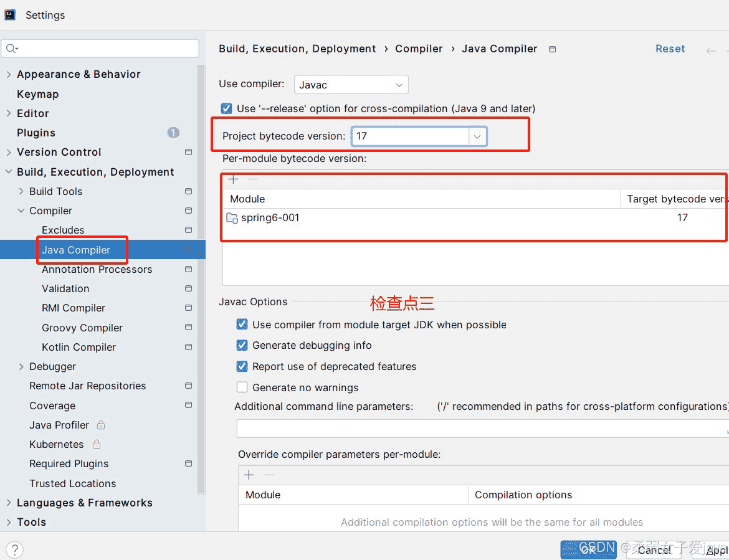Expand the Editor section
Screen dimensions: 729x560
(8, 113)
